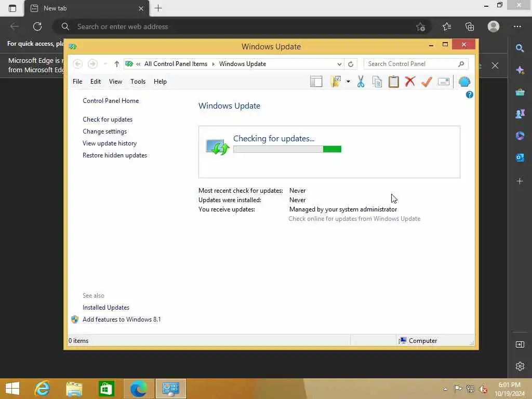Refresh the Control Panel address bar
The image size is (532, 399).
click(x=351, y=64)
